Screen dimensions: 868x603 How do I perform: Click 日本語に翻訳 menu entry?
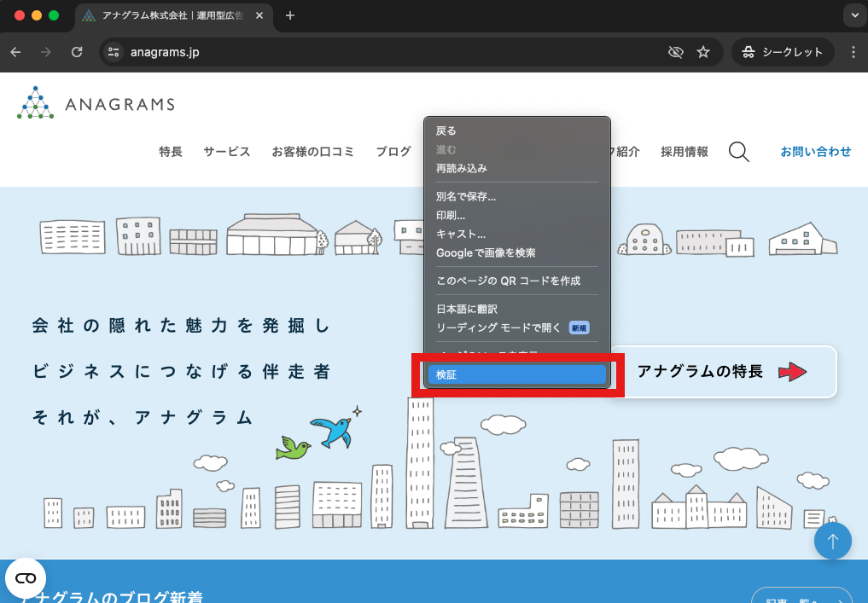(x=466, y=309)
